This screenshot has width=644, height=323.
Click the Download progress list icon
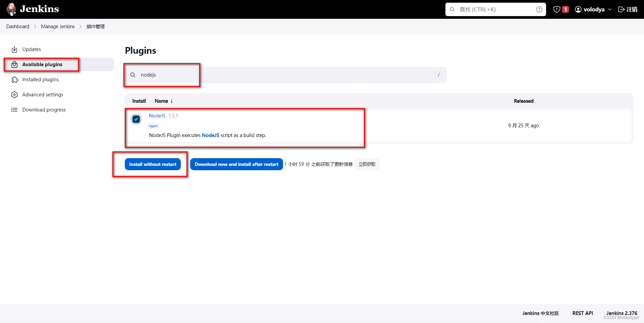(14, 110)
